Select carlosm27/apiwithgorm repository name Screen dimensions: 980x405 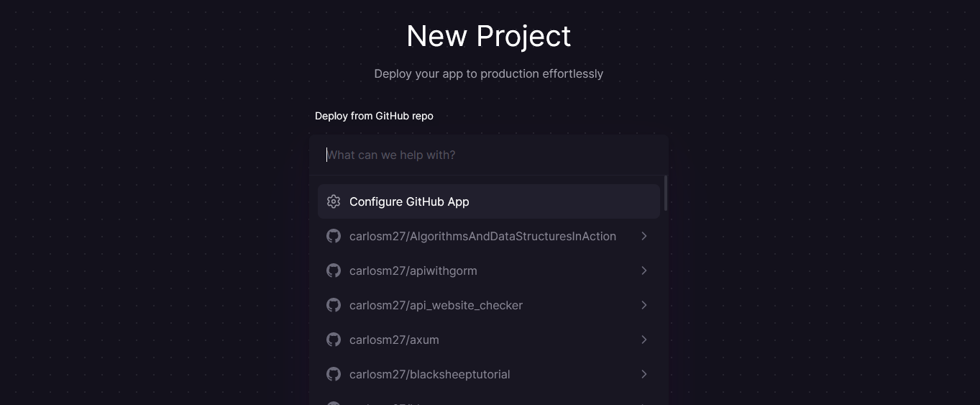[x=413, y=270]
